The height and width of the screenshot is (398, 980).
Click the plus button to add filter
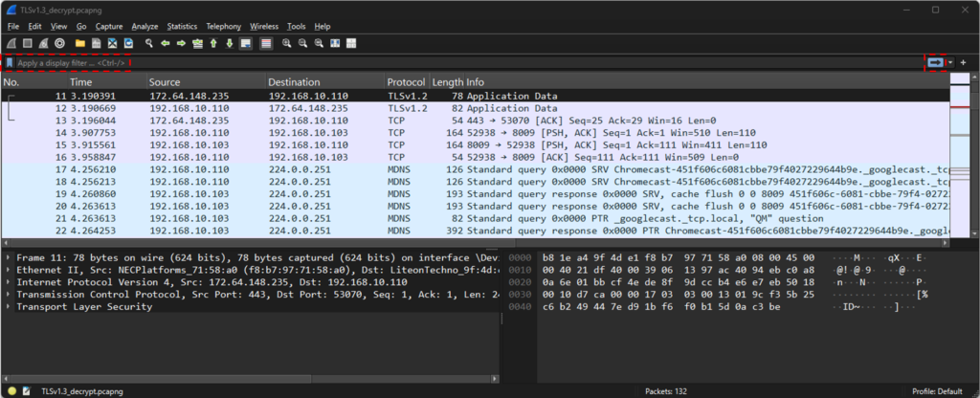[x=964, y=63]
